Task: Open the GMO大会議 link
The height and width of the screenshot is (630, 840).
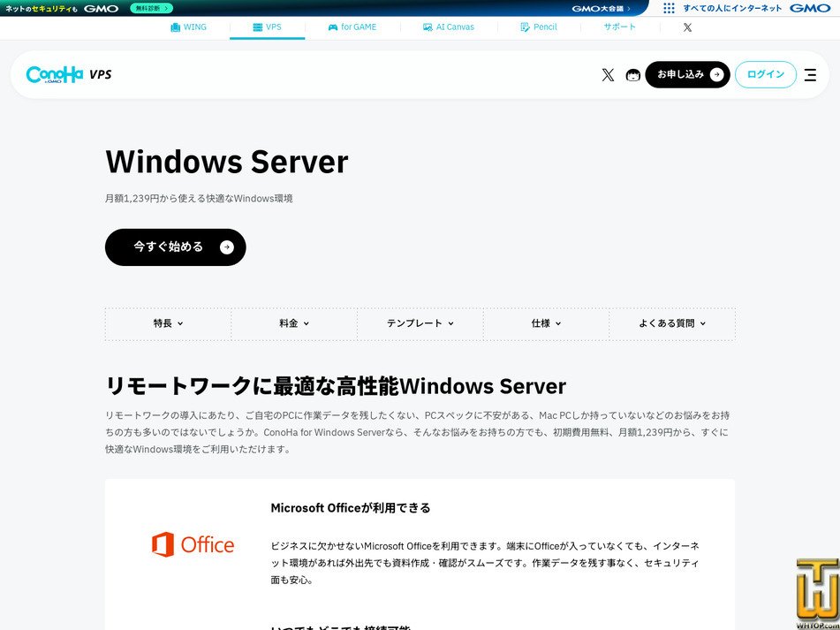Action: click(x=601, y=9)
